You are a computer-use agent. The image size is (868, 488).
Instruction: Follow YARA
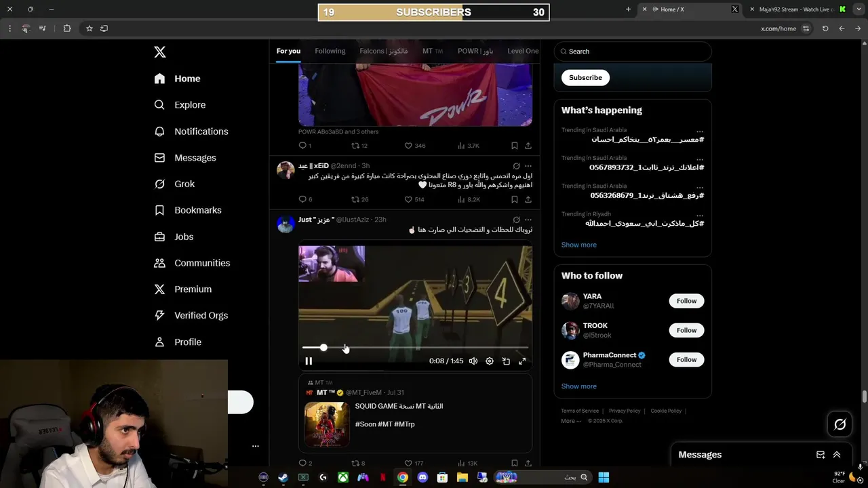tap(686, 301)
